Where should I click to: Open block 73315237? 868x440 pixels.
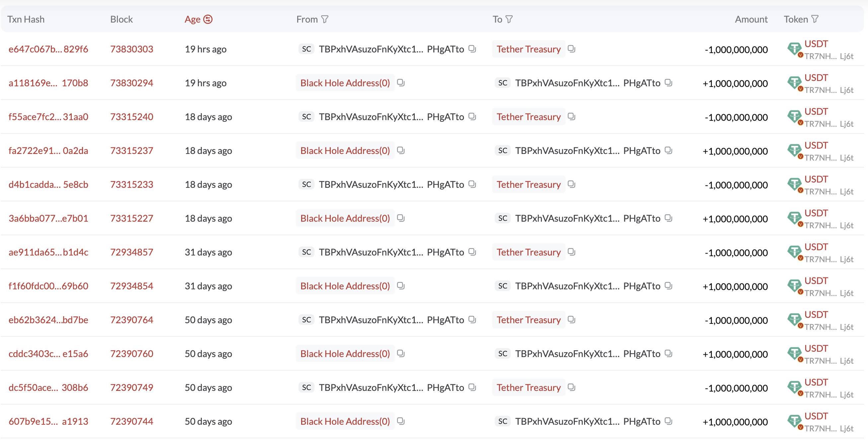132,150
